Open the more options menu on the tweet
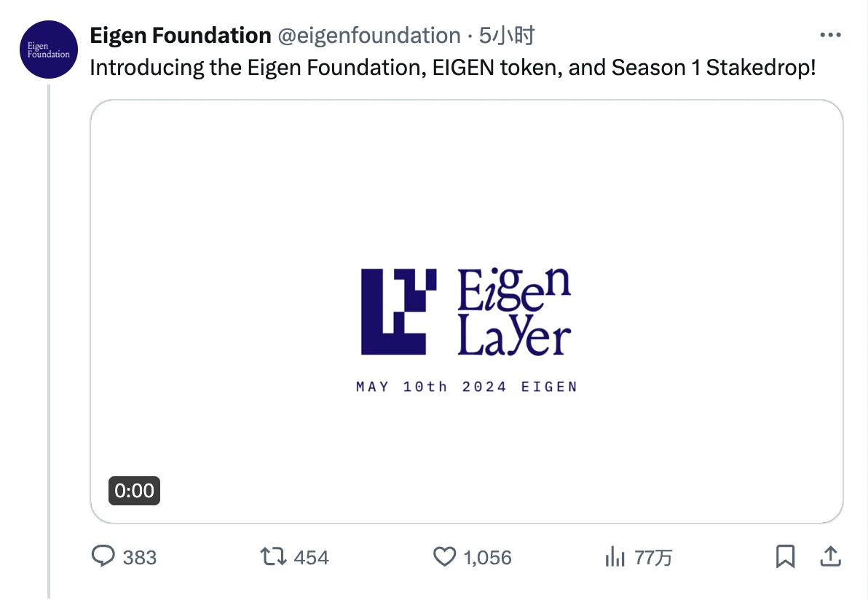The image size is (868, 600). pyautogui.click(x=830, y=34)
